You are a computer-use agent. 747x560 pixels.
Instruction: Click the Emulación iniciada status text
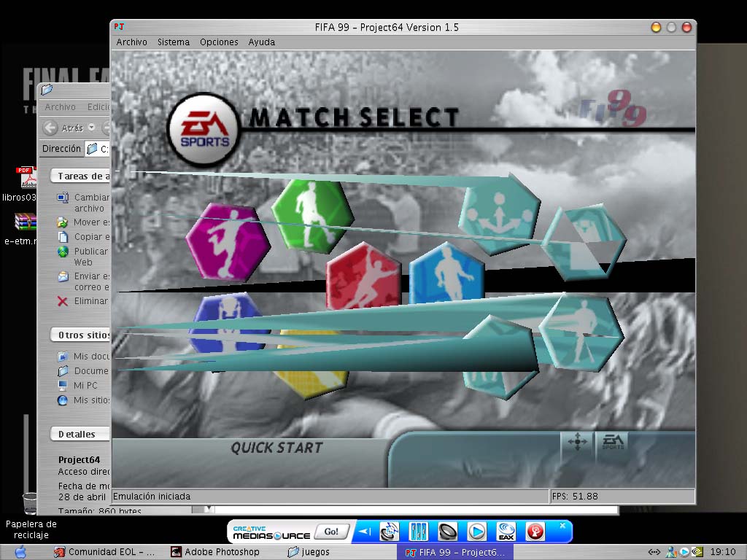tap(152, 496)
